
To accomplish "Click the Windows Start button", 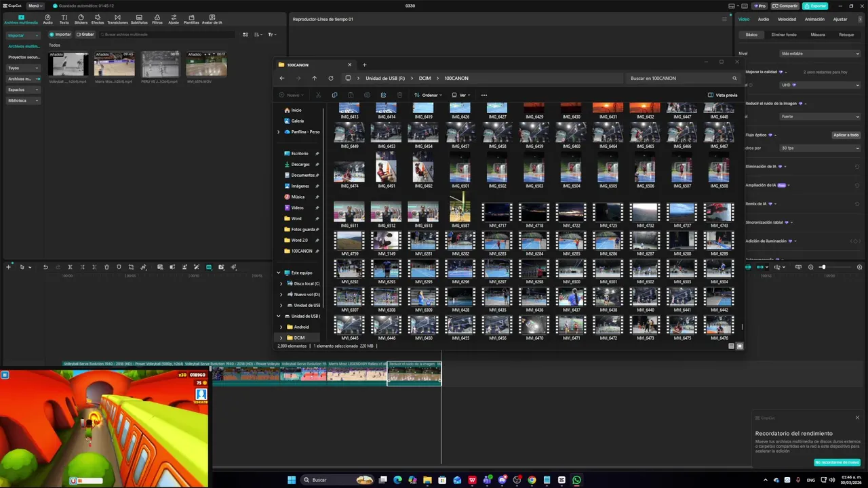I will coord(292,480).
